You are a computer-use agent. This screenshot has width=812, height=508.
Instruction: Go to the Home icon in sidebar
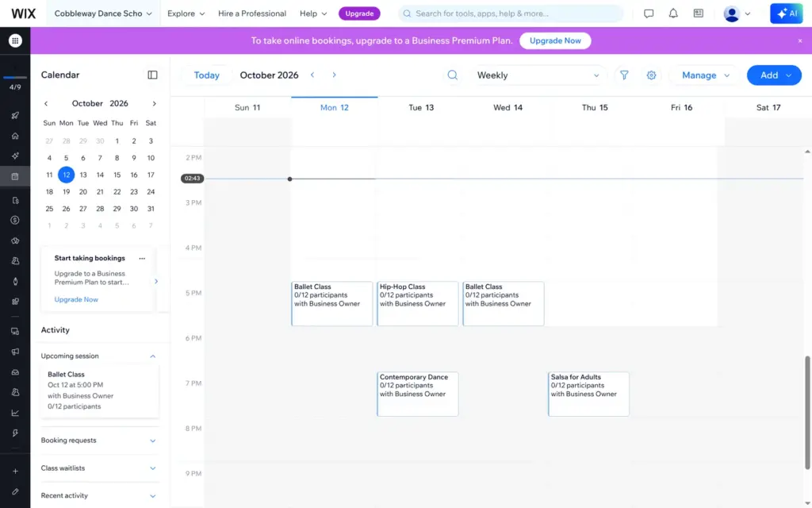(x=15, y=136)
